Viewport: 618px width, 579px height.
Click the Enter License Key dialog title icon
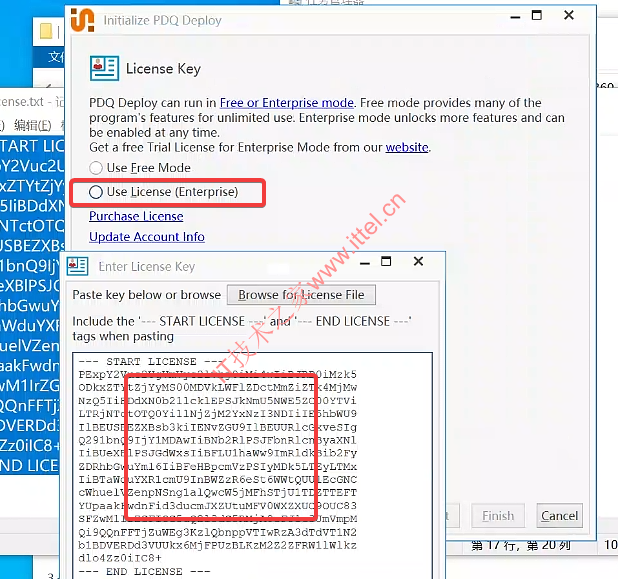[x=77, y=266]
